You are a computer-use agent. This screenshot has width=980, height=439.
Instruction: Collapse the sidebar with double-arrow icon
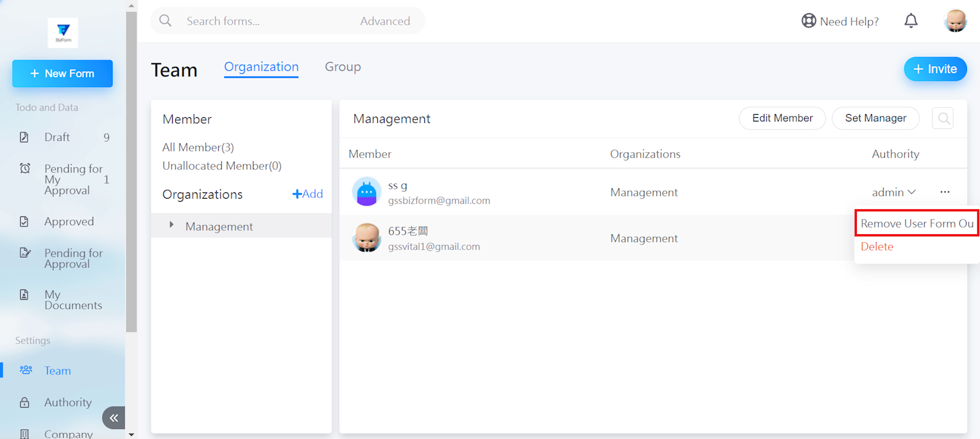pyautogui.click(x=114, y=418)
